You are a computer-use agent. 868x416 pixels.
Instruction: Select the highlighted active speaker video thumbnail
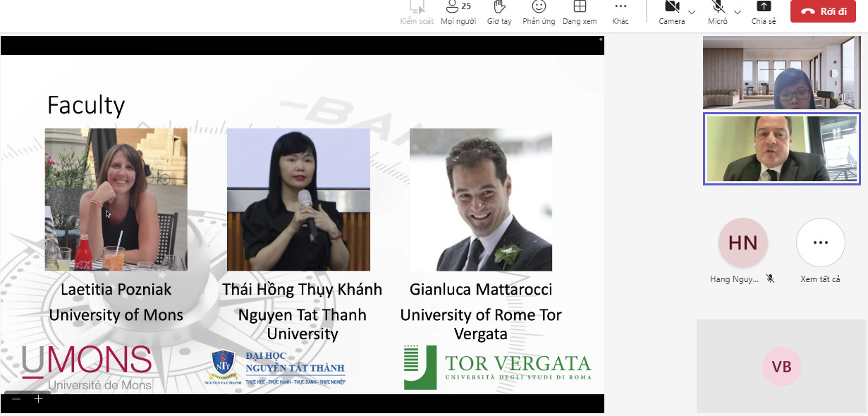(781, 149)
